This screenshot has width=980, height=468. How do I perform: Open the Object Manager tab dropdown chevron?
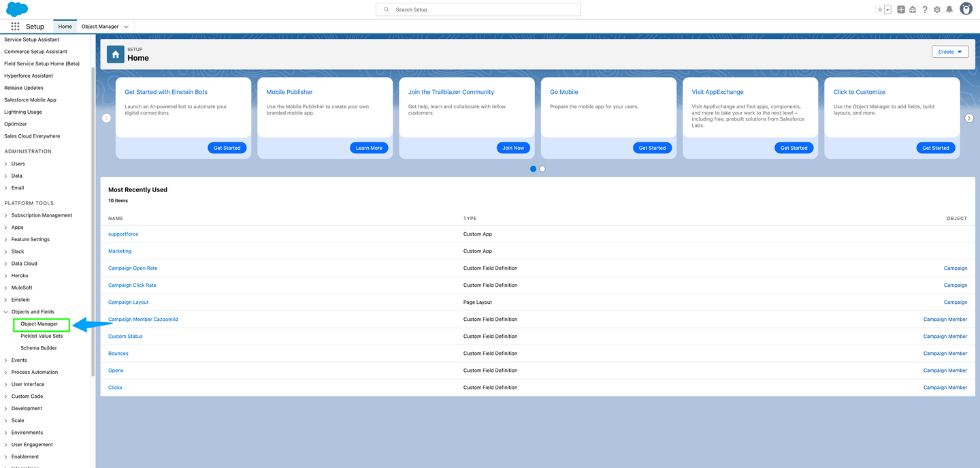pyautogui.click(x=127, y=27)
